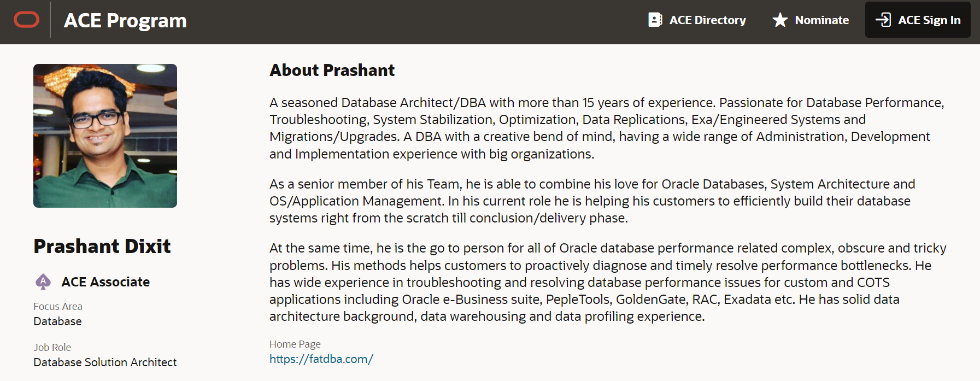Click the Database Solution Architect job role
The height and width of the screenshot is (381, 980).
click(x=105, y=362)
